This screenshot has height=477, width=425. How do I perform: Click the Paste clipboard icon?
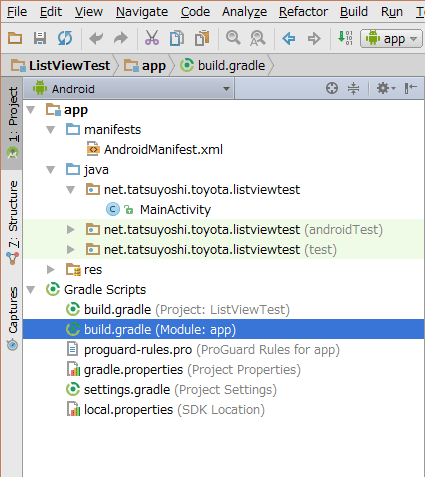(202, 38)
